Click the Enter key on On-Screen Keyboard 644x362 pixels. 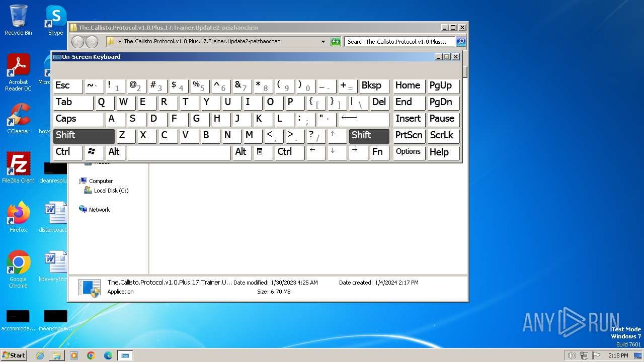coord(364,119)
